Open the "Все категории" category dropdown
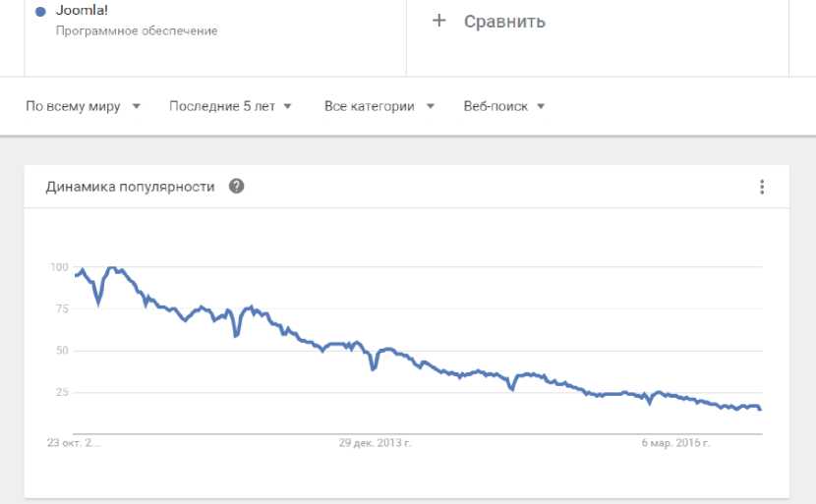 point(379,106)
